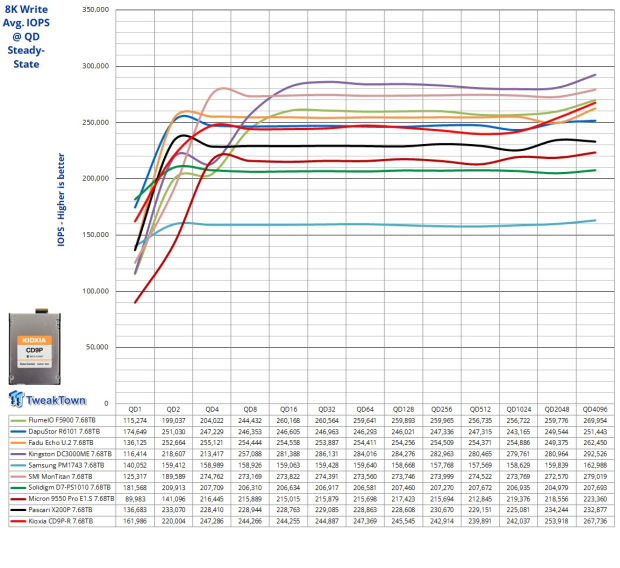620x568 pixels.
Task: Click the QD8 column header
Action: coord(250,409)
